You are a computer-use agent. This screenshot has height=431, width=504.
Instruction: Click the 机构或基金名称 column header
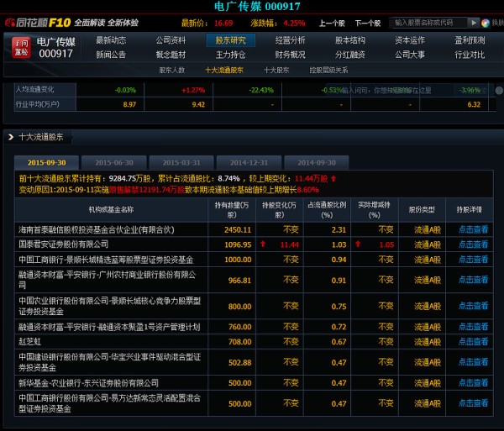pos(111,210)
